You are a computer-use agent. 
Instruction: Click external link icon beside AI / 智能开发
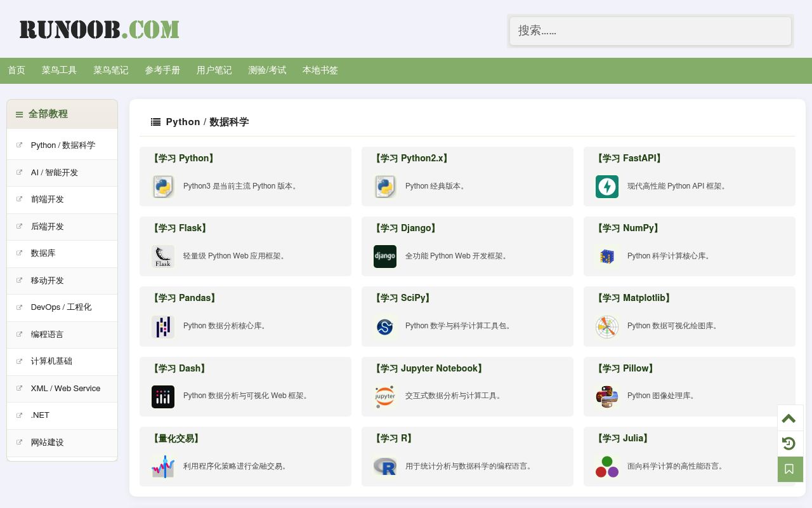(x=19, y=172)
